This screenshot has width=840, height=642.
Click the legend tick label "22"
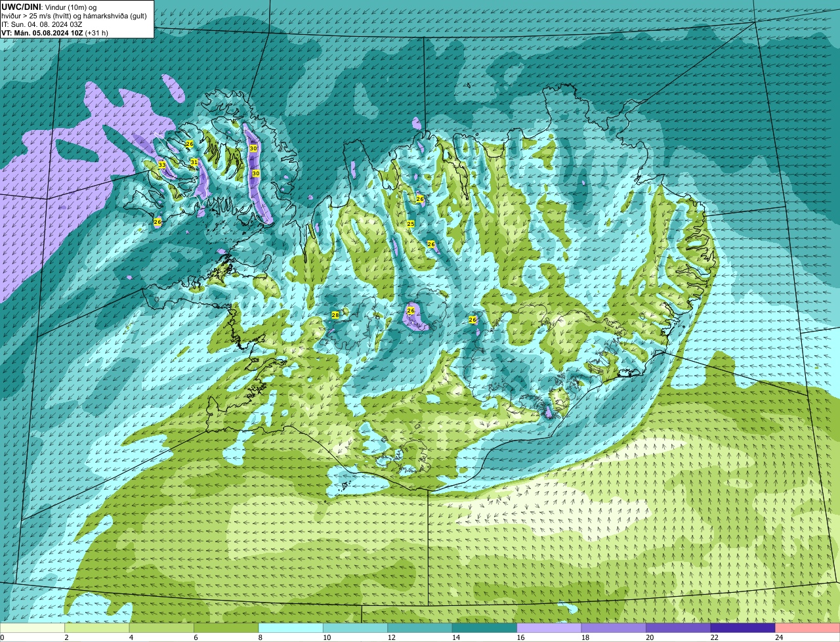coord(715,637)
